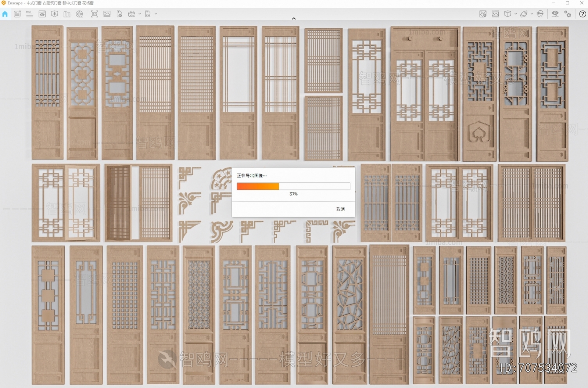This screenshot has width=588, height=388.
Task: Expand the fly mode wing dropdown arrow
Action: point(532,14)
